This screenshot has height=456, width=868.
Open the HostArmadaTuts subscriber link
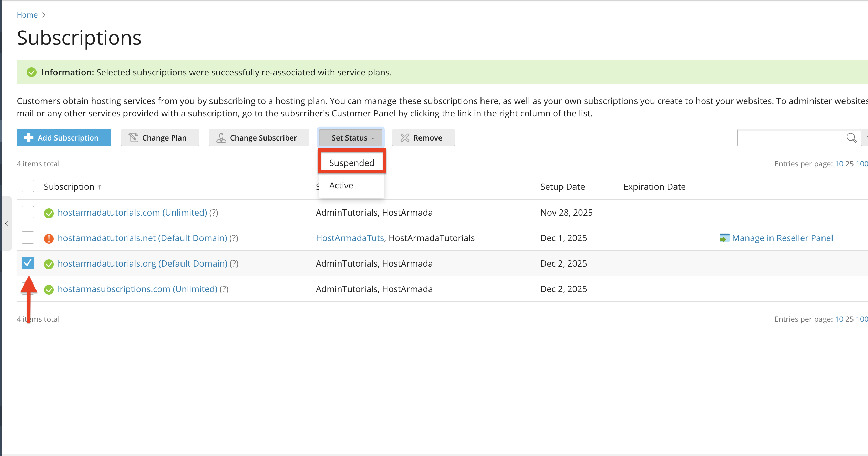coord(350,238)
